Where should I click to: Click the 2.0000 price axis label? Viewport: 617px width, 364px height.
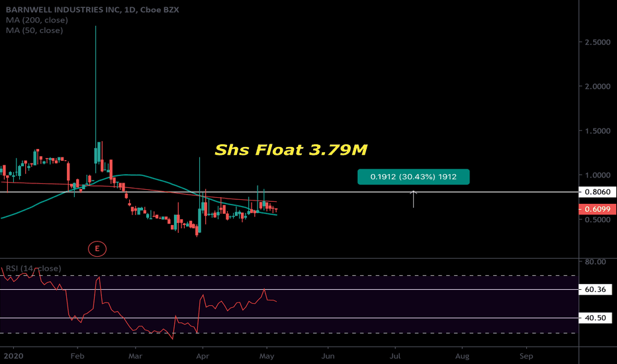pyautogui.click(x=598, y=87)
